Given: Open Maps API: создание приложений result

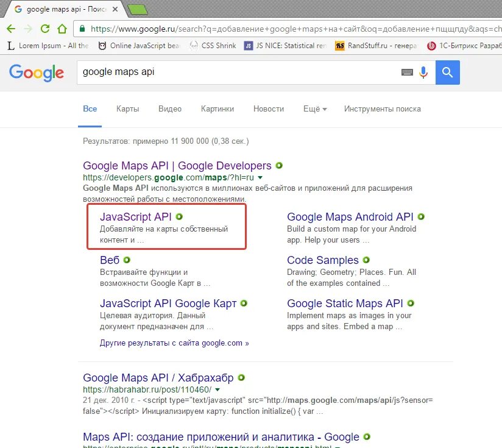Looking at the screenshot, I should (x=221, y=437).
